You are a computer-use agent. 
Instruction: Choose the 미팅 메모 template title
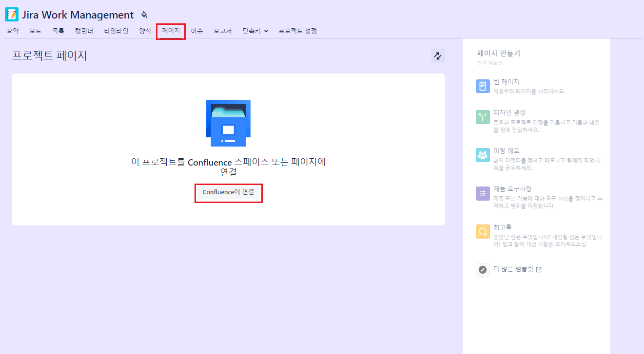(x=507, y=151)
